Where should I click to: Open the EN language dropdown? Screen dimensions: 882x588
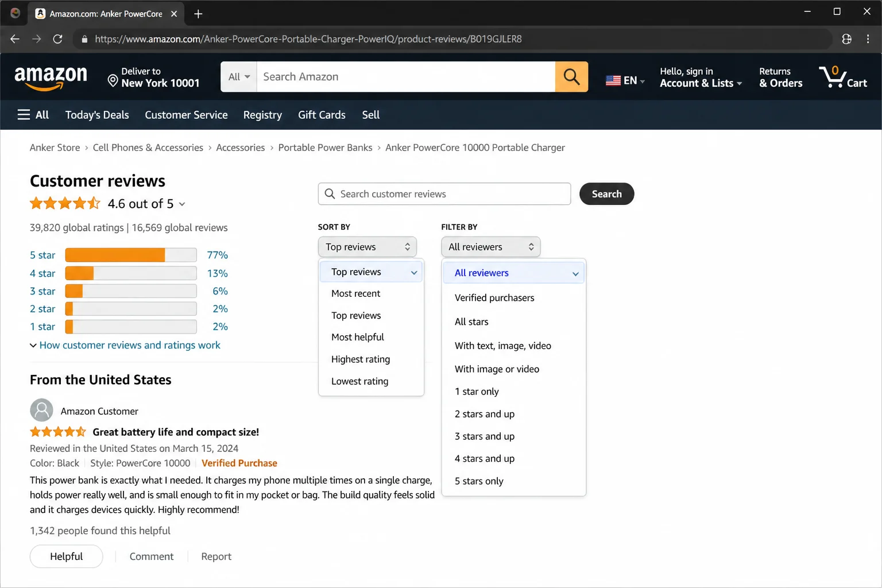pyautogui.click(x=625, y=80)
